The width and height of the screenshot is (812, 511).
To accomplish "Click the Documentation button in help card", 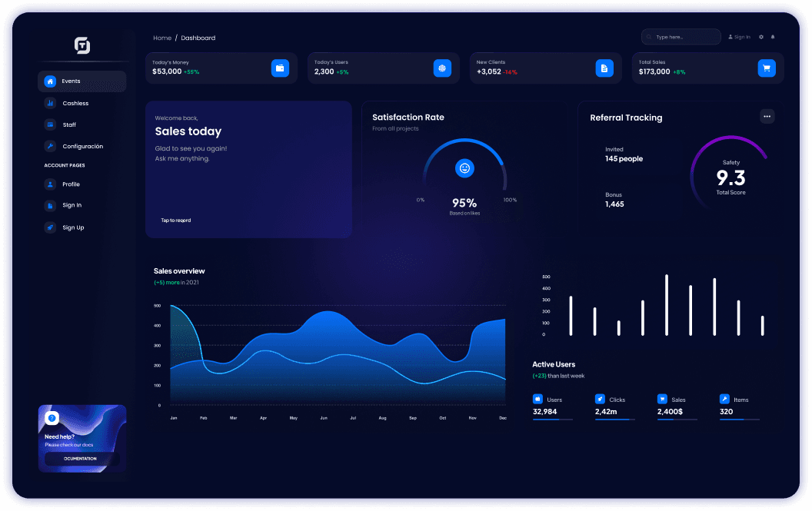I will point(82,459).
